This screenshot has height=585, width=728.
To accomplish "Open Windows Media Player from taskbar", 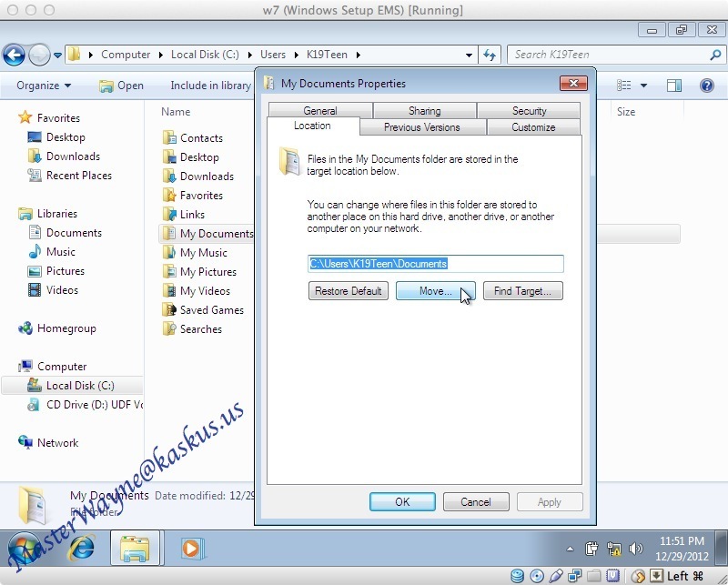I will pos(191,549).
